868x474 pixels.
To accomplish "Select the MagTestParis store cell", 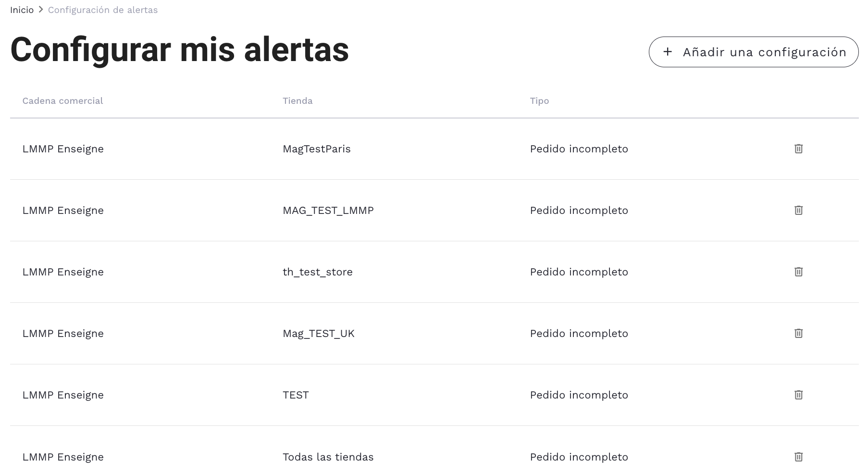I will pyautogui.click(x=317, y=149).
